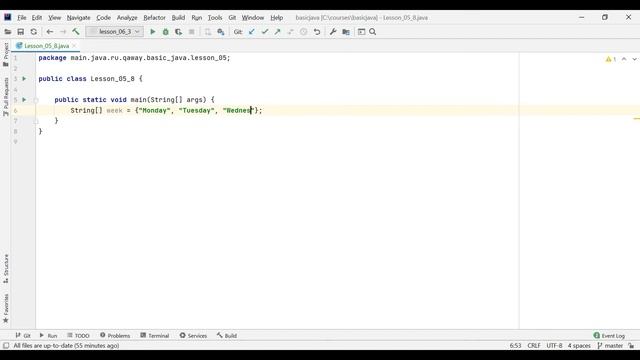Toggle the Structure tool window
The width and height of the screenshot is (640, 360).
tap(6, 269)
